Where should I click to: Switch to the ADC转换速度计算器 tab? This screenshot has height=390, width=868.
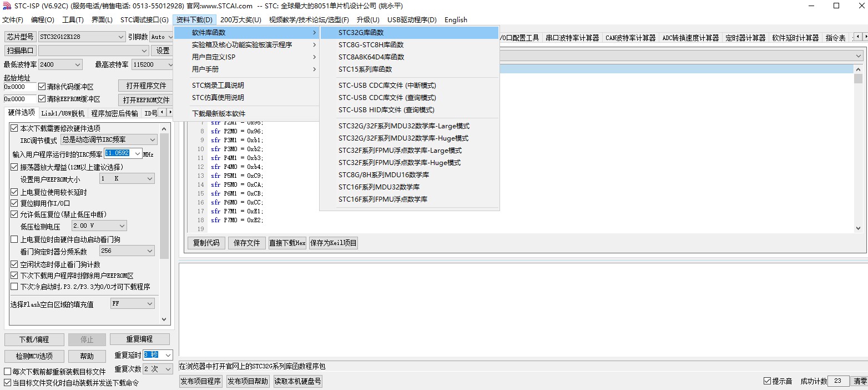[690, 38]
